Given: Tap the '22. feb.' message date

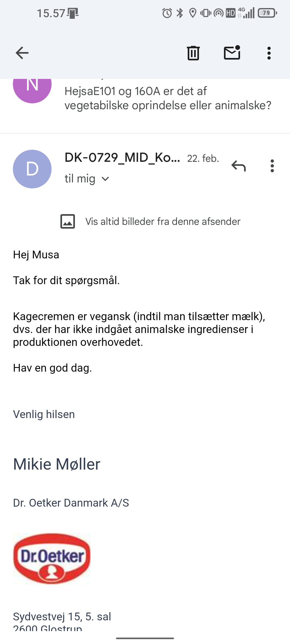Looking at the screenshot, I should 203,159.
